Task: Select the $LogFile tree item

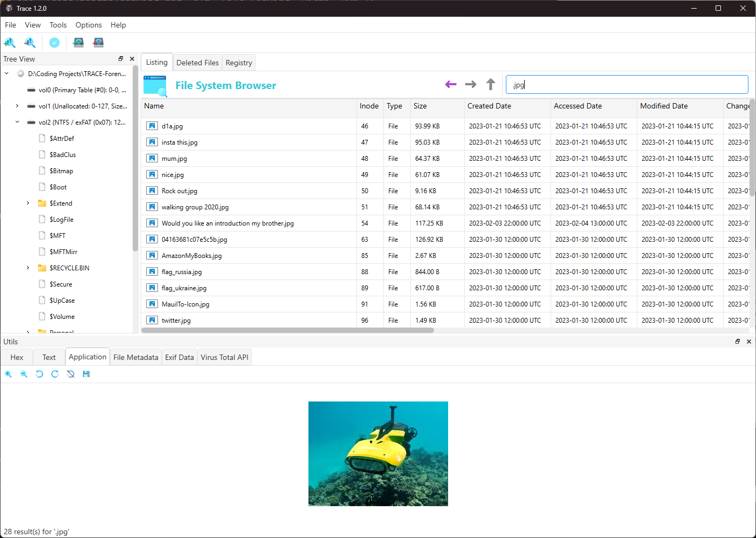Action: [x=61, y=220]
